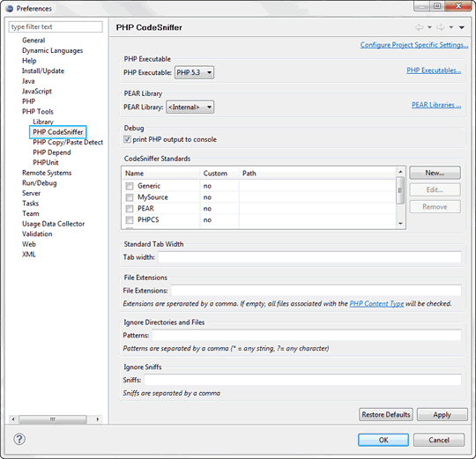This screenshot has height=459, width=476.
Task: Click the type filter text field
Action: (x=56, y=26)
